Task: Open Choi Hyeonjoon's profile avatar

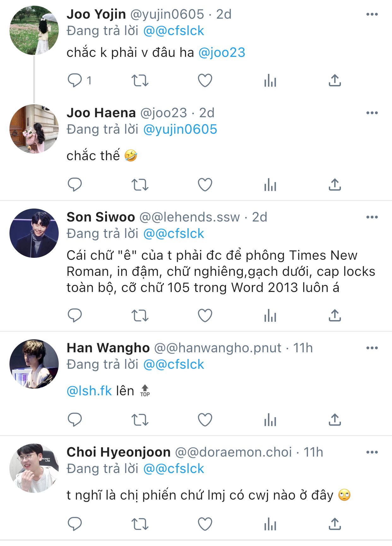Action: click(x=34, y=468)
